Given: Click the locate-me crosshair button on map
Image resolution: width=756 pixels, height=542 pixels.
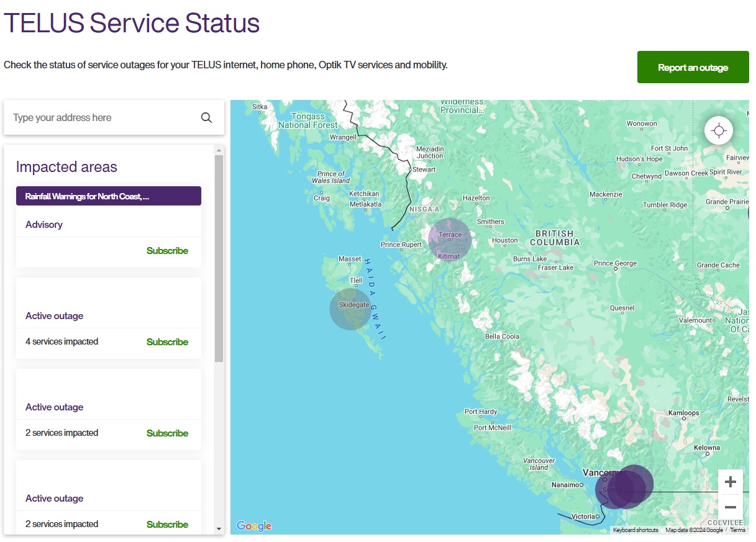Looking at the screenshot, I should coord(719,131).
